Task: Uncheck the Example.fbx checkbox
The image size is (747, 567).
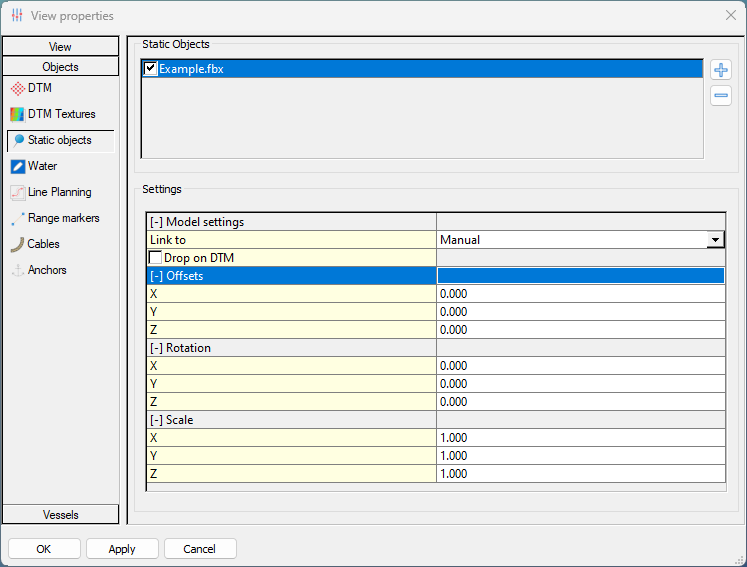Action: [x=151, y=69]
